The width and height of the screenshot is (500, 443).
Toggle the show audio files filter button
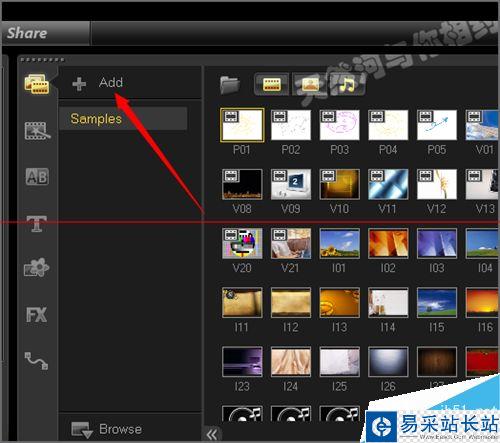[x=347, y=84]
